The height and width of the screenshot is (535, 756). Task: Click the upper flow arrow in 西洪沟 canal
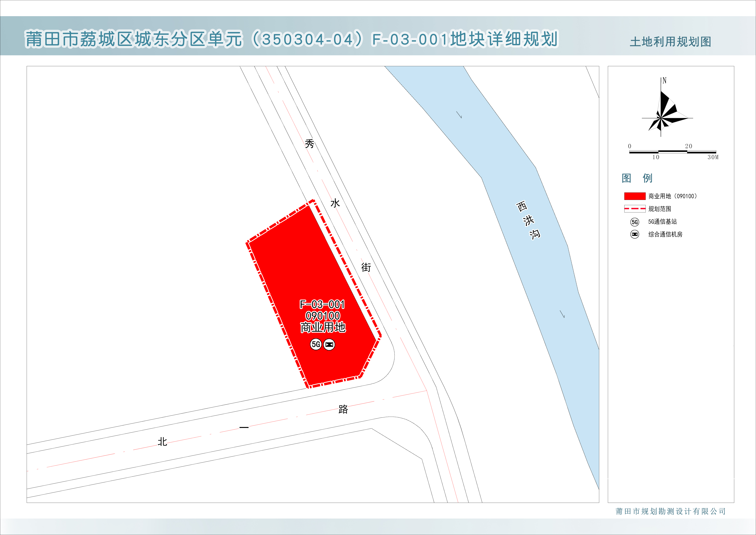click(x=459, y=115)
